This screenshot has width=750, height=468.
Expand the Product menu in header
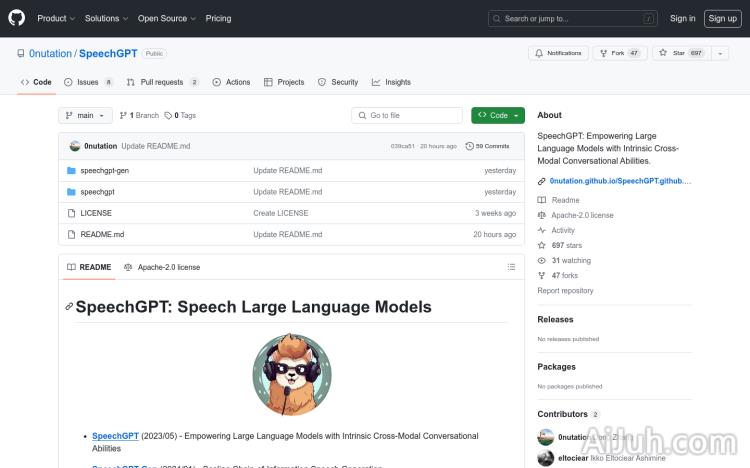pos(56,18)
